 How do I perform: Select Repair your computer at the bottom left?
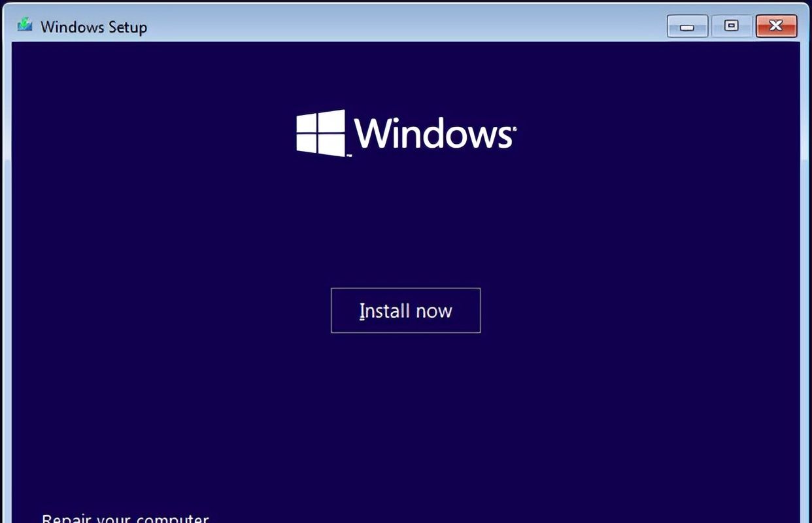coord(124,517)
